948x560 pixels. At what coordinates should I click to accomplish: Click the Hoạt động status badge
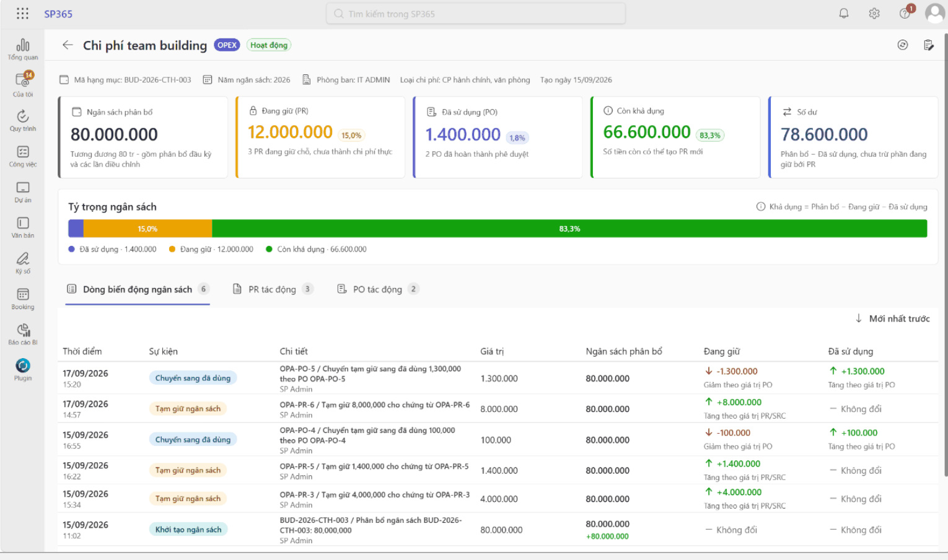tap(269, 45)
